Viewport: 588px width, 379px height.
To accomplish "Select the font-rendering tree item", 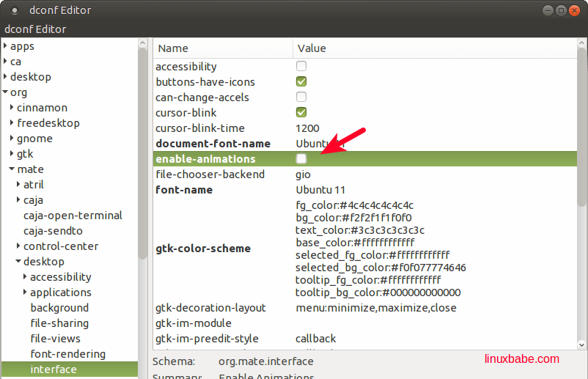I will click(x=67, y=354).
